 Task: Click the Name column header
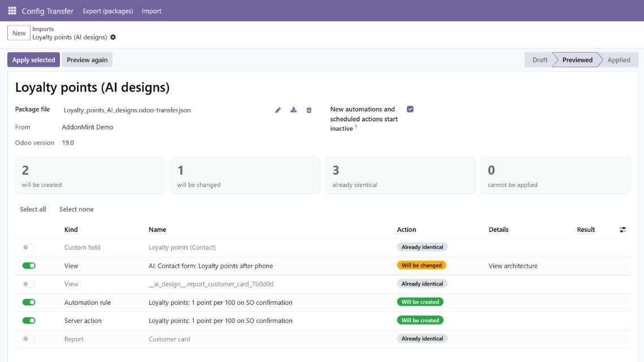coord(157,230)
